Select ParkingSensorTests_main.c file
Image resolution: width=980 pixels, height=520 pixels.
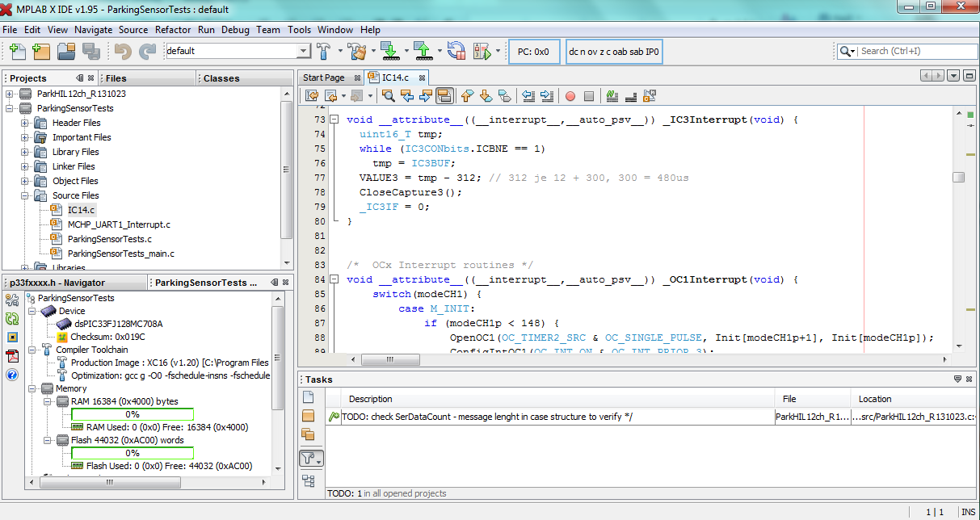[121, 254]
